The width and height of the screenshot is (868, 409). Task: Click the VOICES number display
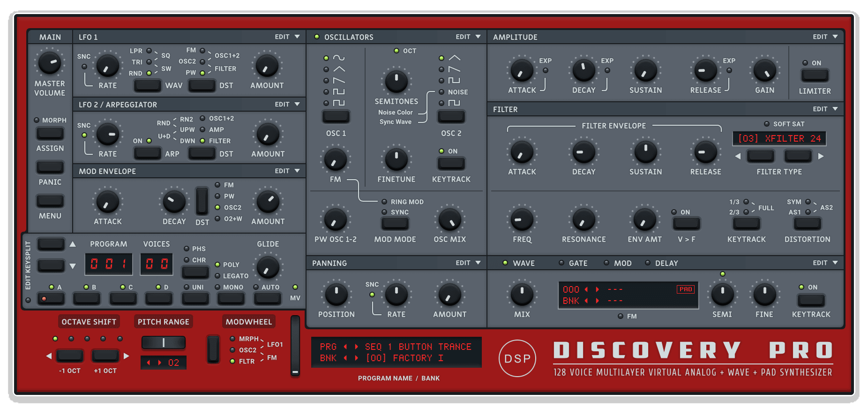157,264
